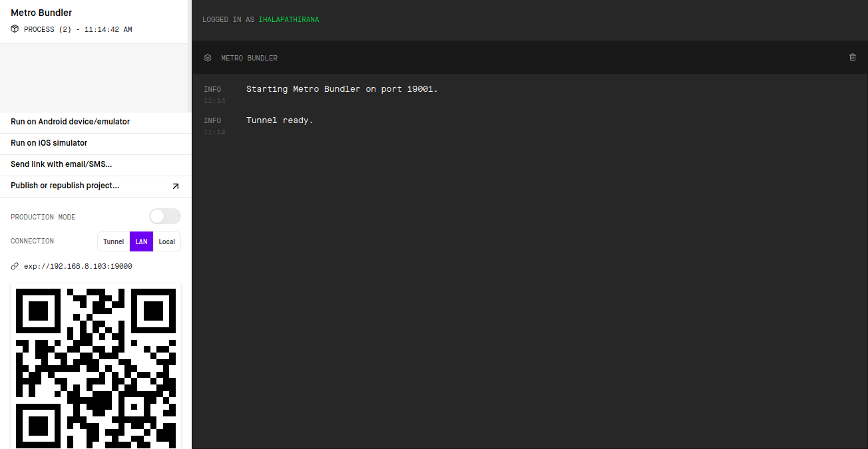Screen dimensions: 868x449
Task: Click the link icon beside exp:// address
Action: pyautogui.click(x=15, y=266)
